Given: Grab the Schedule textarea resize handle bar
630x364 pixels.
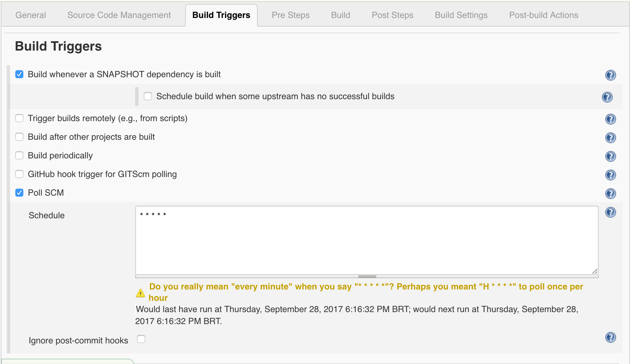Looking at the screenshot, I should pos(367,276).
